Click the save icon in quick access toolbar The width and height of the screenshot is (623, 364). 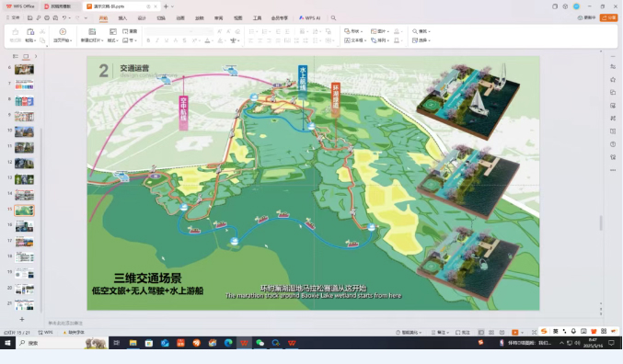[x=29, y=17]
